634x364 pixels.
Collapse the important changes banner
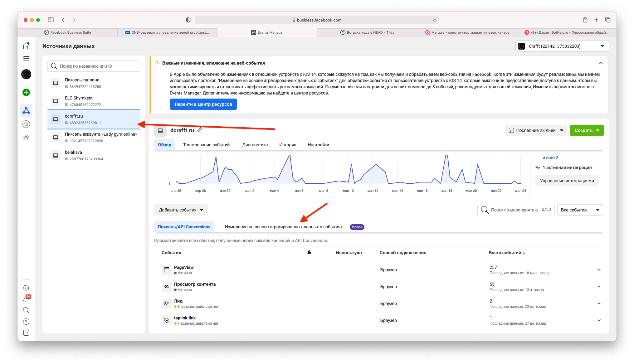point(601,63)
